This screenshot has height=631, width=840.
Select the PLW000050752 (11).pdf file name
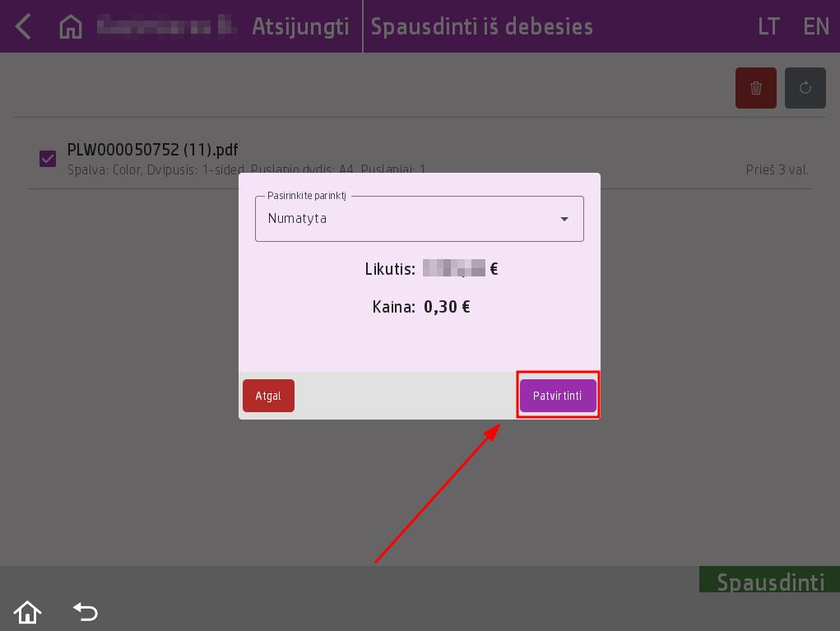(x=152, y=150)
